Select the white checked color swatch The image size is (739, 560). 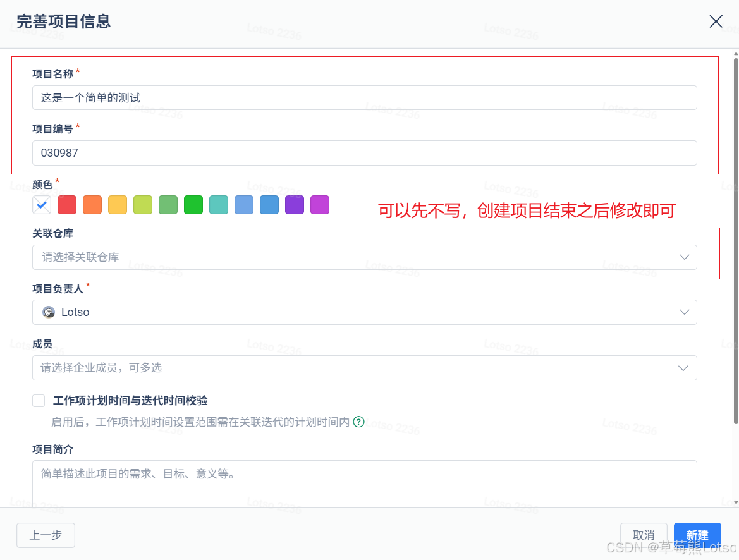42,205
